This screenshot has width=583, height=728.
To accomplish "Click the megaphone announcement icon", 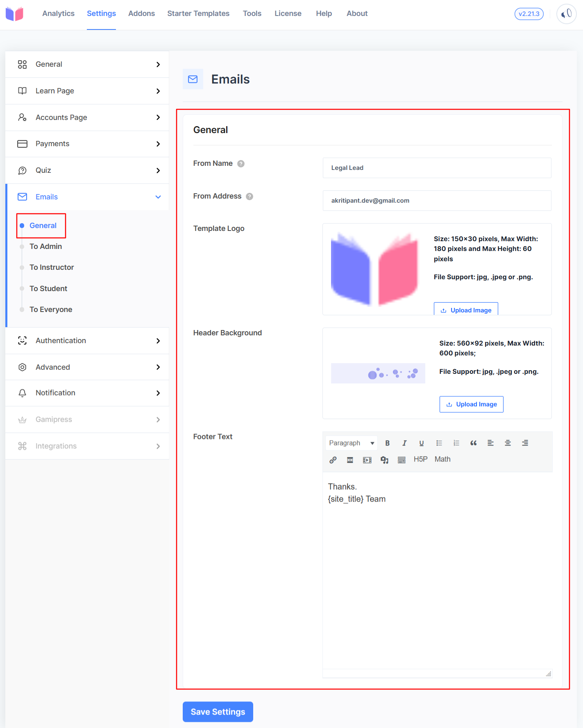I will point(566,14).
